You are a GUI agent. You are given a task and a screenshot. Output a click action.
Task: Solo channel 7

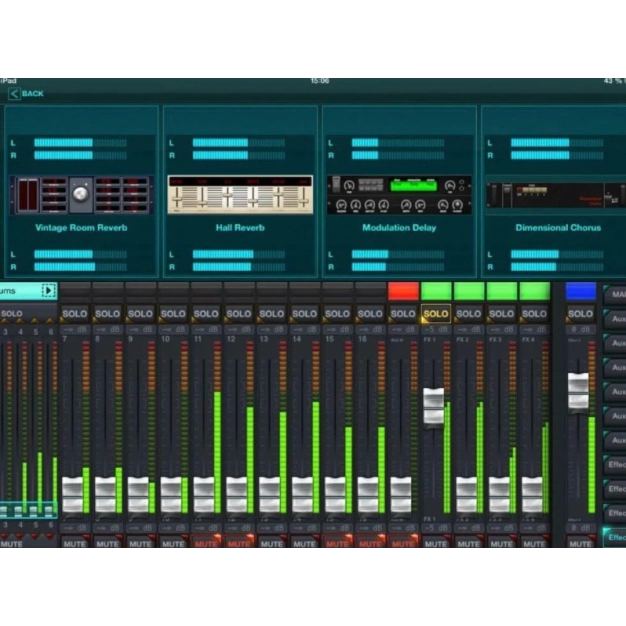[75, 314]
